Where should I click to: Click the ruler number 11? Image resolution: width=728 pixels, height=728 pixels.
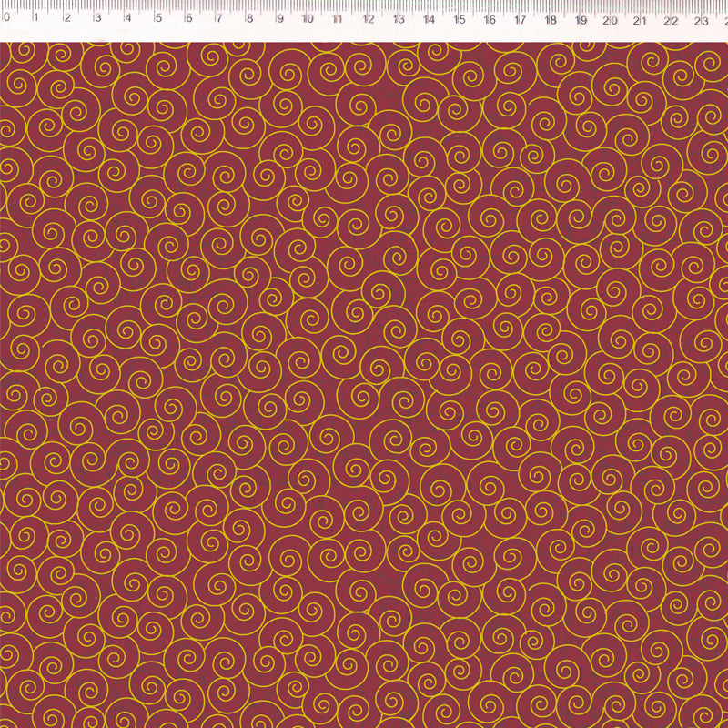pyautogui.click(x=338, y=19)
